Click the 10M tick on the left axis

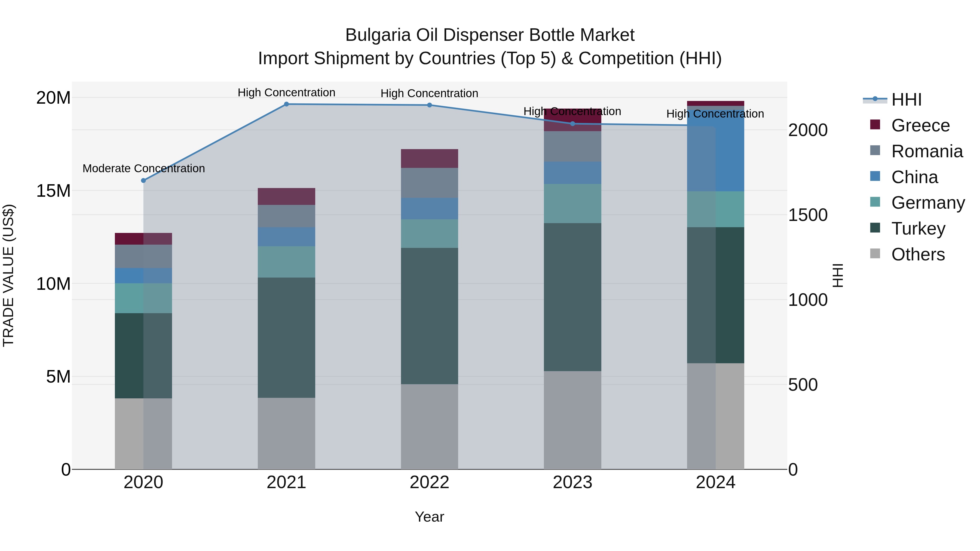pyautogui.click(x=53, y=284)
